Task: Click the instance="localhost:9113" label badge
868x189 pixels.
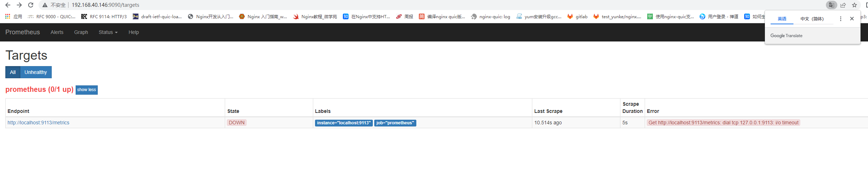Action: [344, 123]
